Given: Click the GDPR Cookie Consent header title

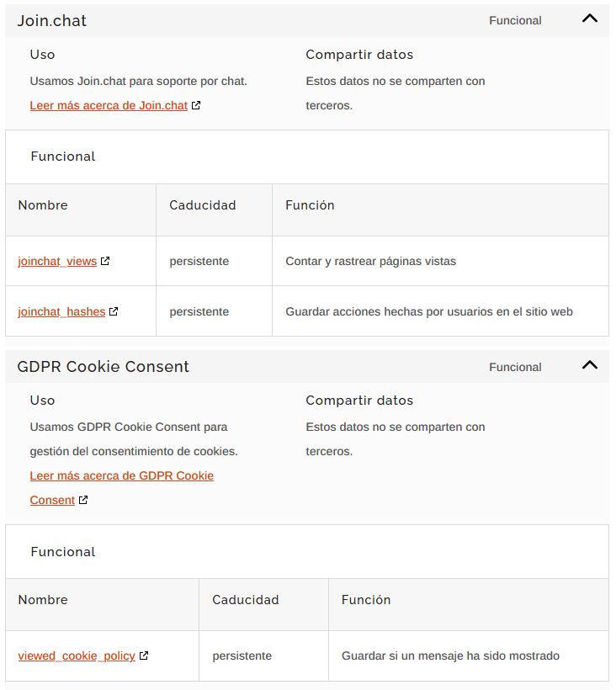Looking at the screenshot, I should 104,367.
